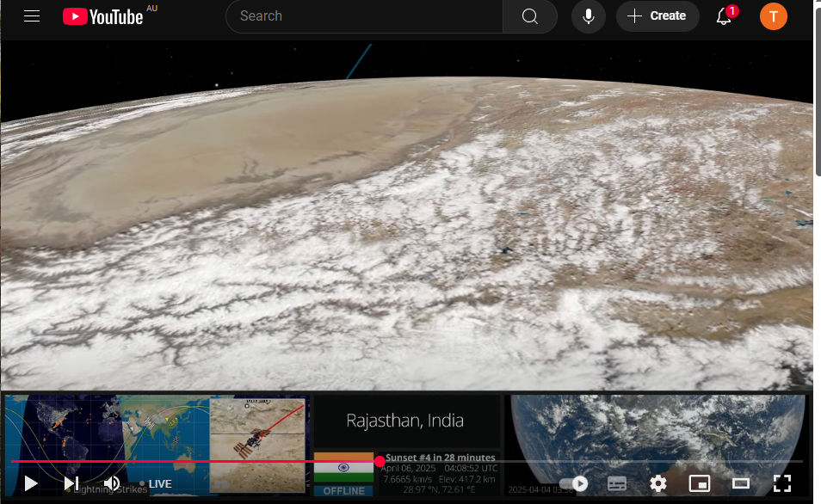Image resolution: width=821 pixels, height=504 pixels.
Task: Enter full screen mode
Action: point(781,483)
